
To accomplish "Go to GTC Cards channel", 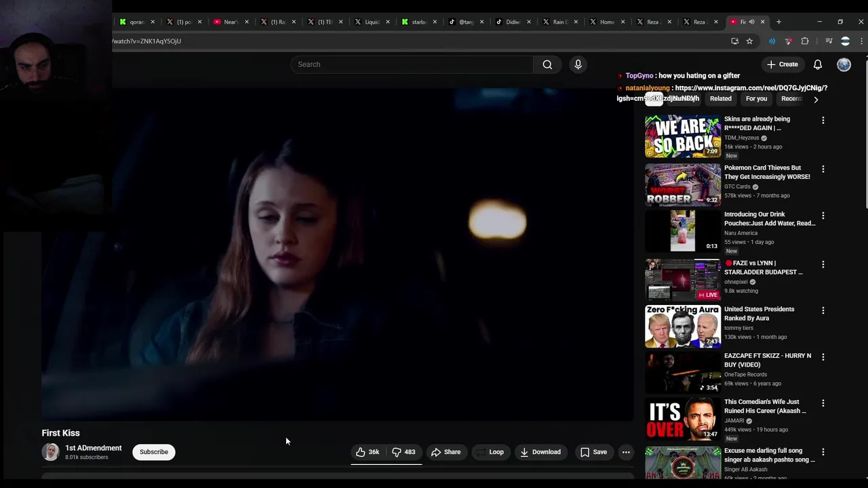I will pos(737,186).
